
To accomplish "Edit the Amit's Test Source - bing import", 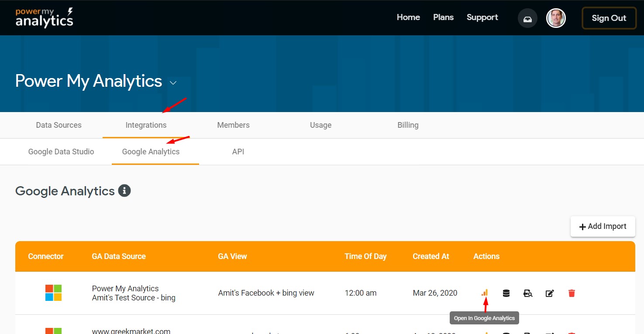I will (550, 293).
